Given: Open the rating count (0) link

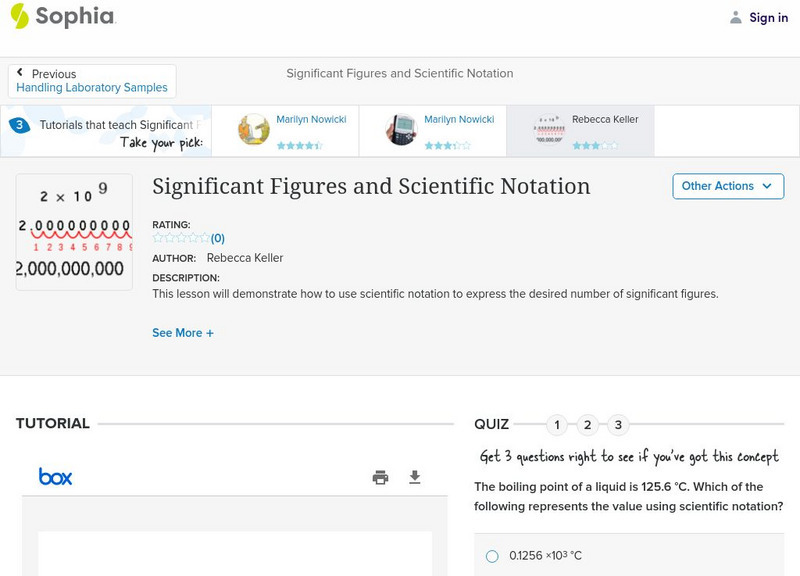Looking at the screenshot, I should click(217, 238).
